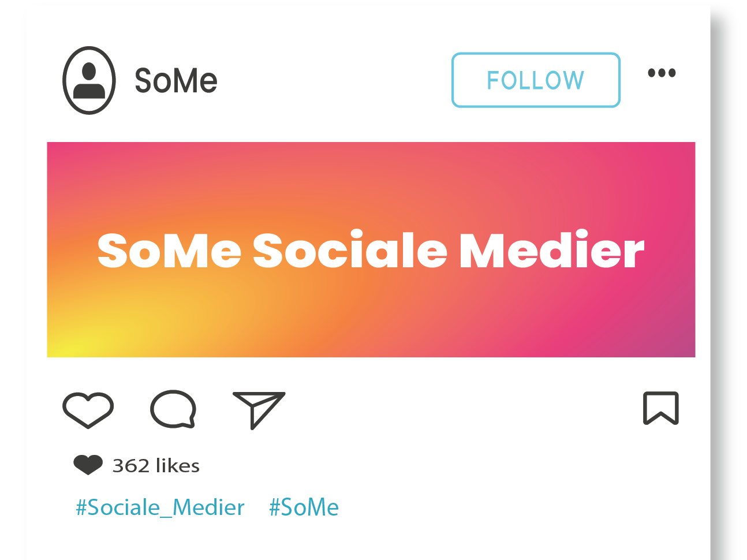Image resolution: width=747 pixels, height=560 pixels.
Task: Click the word "Sociale" in the banner headline
Action: [350, 251]
